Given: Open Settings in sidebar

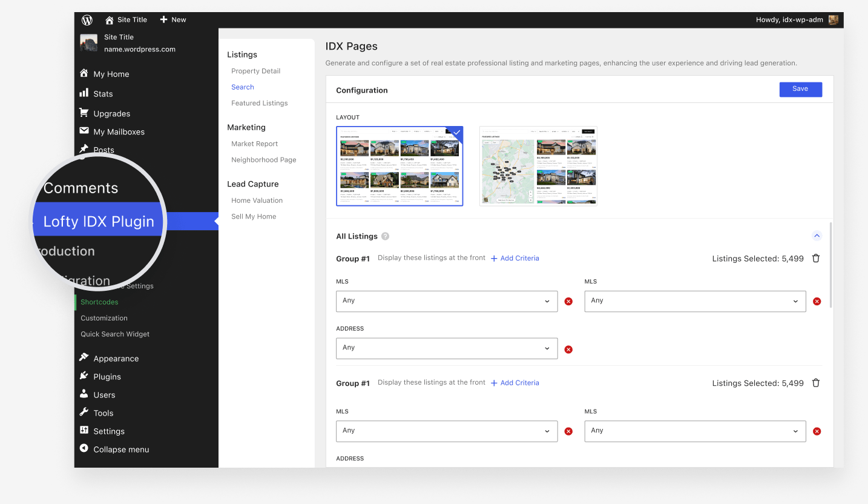Looking at the screenshot, I should point(102,431).
